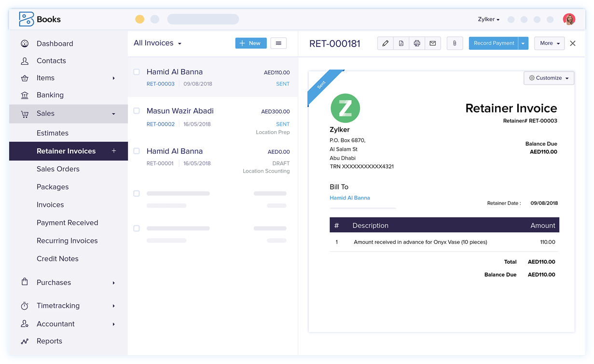Expand the Items submenu arrow

[114, 78]
